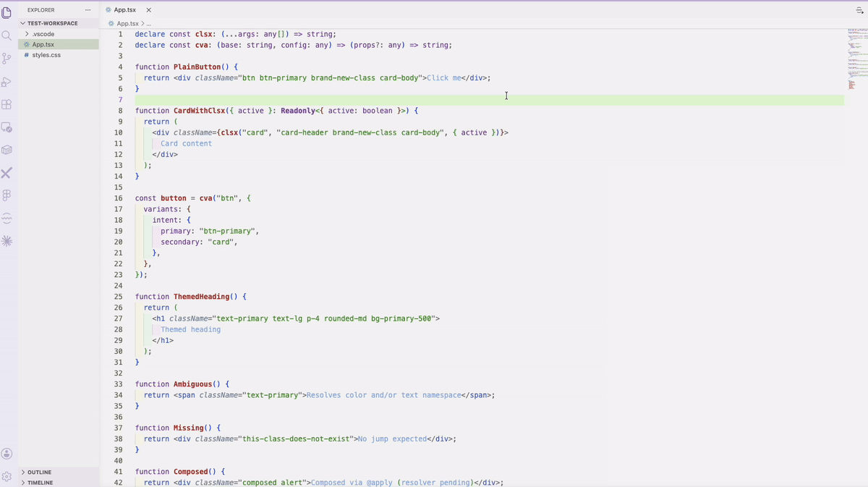Click the ThemedHeading function name
Viewport: 868px width, 487px height.
point(201,297)
